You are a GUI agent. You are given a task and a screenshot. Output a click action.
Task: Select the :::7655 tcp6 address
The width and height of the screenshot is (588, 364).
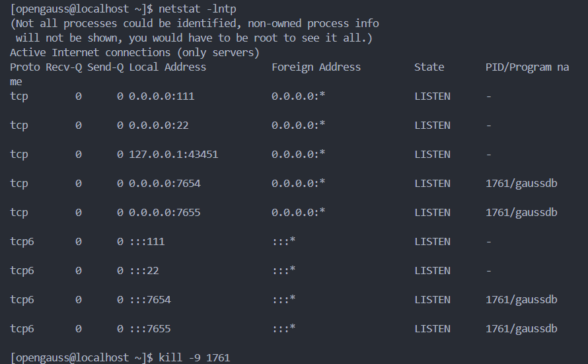click(150, 328)
